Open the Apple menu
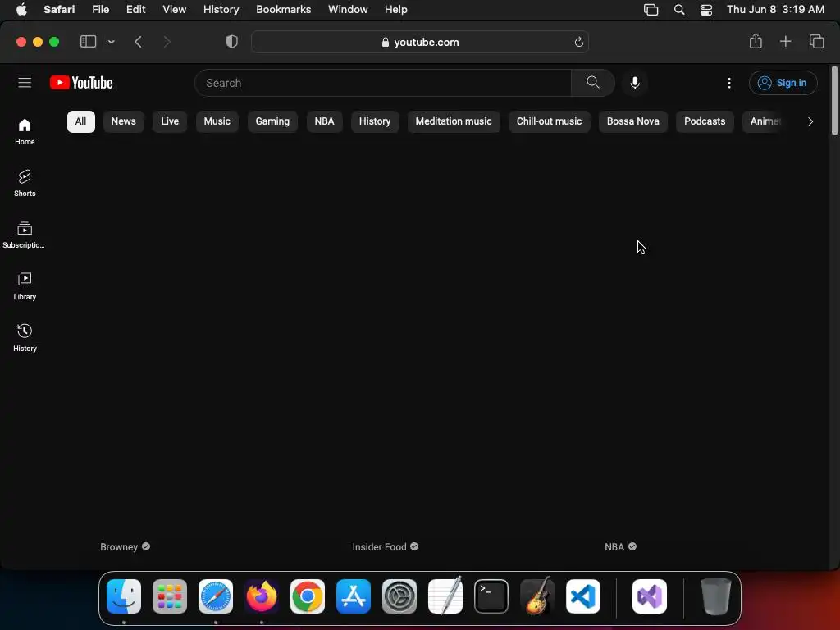Image resolution: width=840 pixels, height=630 pixels. click(x=21, y=10)
